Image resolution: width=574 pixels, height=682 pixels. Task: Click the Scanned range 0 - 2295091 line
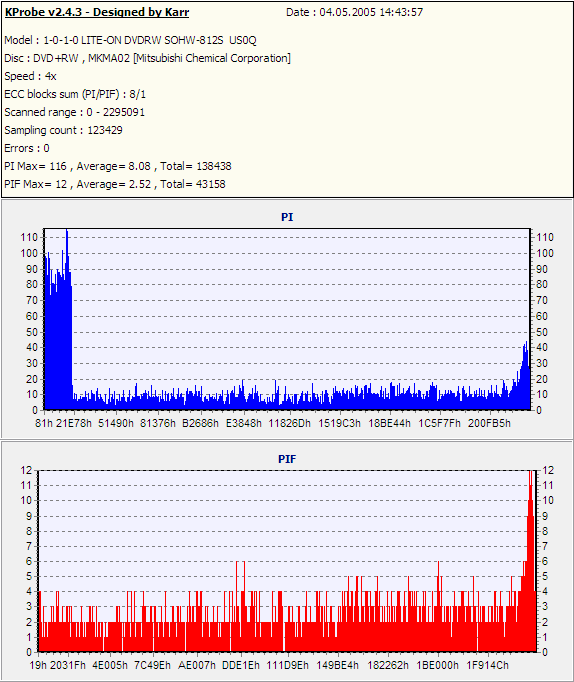[74, 112]
